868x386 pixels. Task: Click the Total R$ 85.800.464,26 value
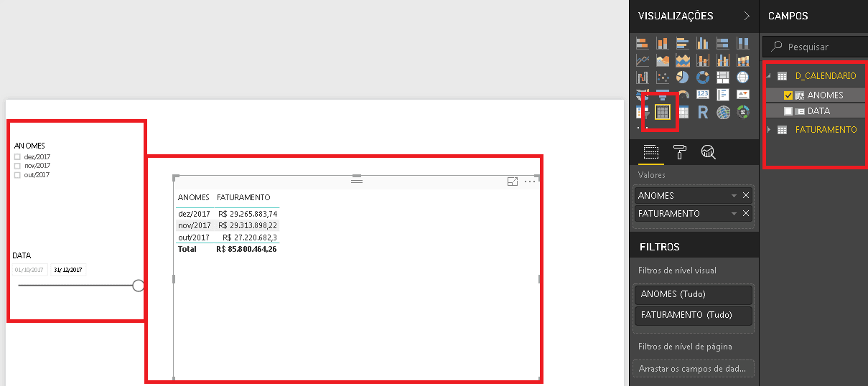pyautogui.click(x=246, y=249)
